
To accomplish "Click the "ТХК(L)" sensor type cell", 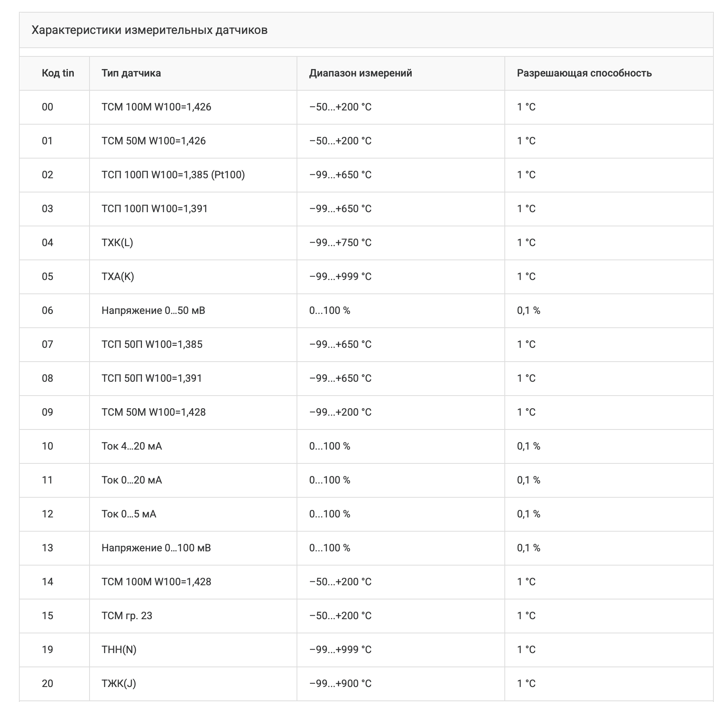I will pyautogui.click(x=118, y=243).
